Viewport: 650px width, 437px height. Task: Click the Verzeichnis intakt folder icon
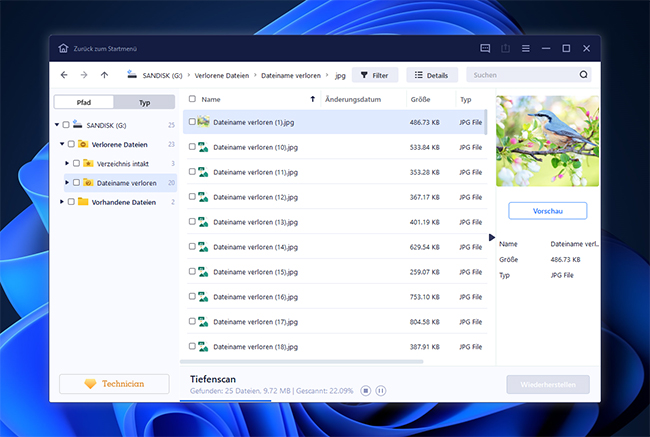(88, 163)
